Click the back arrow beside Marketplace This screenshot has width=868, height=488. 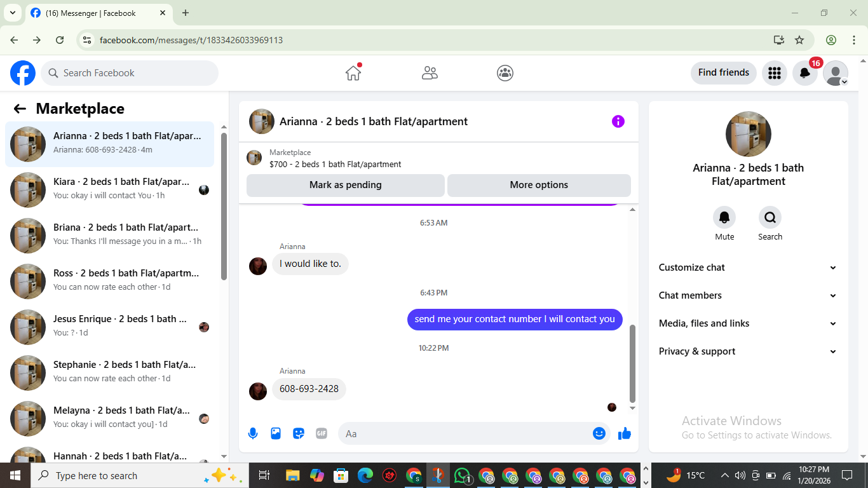20,109
